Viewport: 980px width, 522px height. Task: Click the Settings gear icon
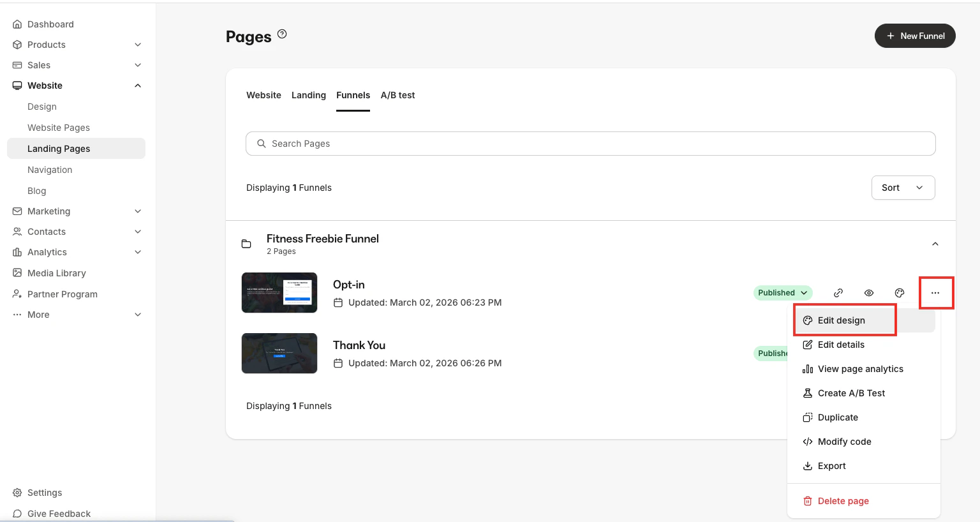click(17, 492)
